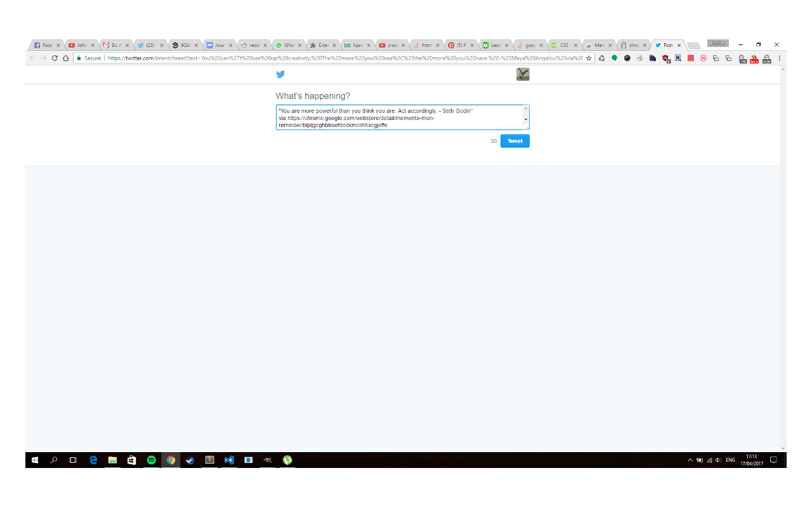Switch to the Journal tab
812x508 pixels.
click(x=218, y=45)
